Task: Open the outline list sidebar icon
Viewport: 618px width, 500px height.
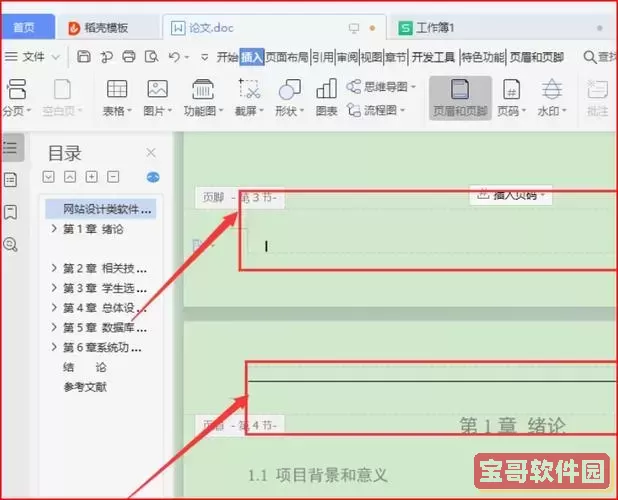Action: click(10, 148)
